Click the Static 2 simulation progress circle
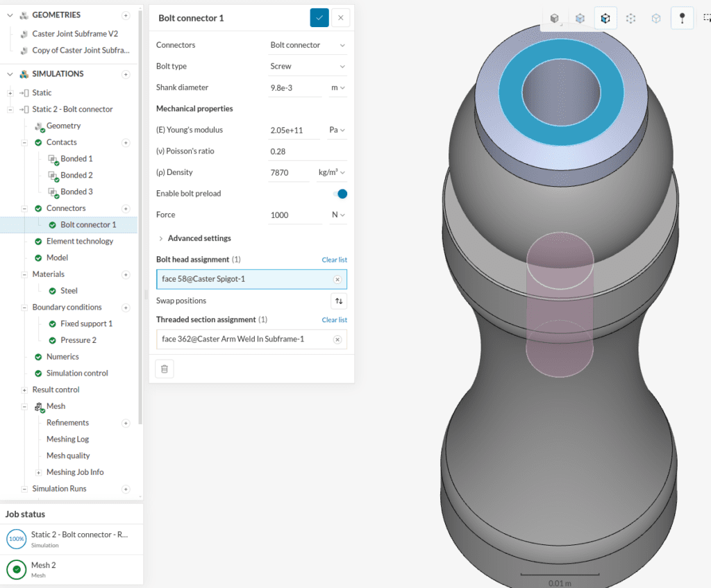The height and width of the screenshot is (588, 711). (15, 538)
